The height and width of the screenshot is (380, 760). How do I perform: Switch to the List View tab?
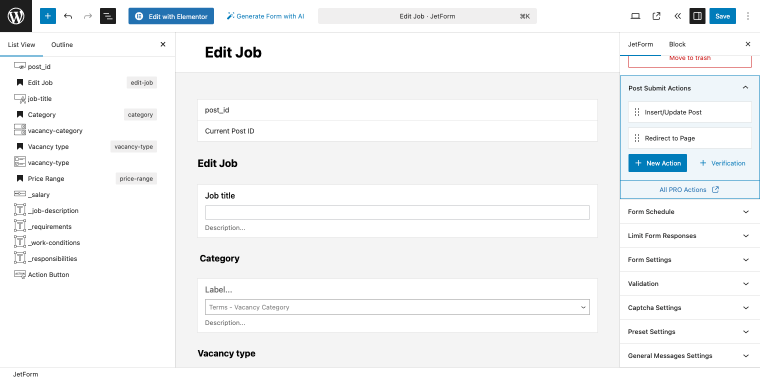coord(21,45)
